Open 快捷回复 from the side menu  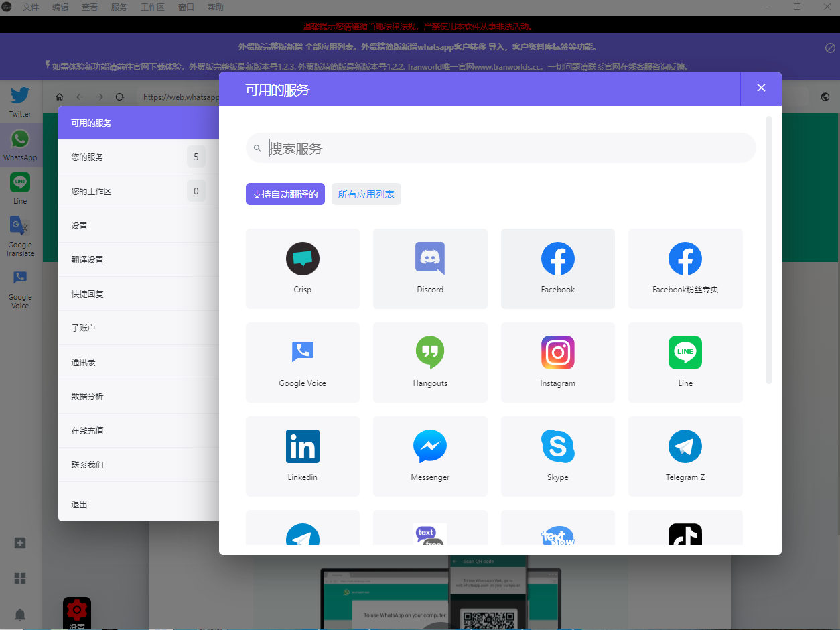87,294
